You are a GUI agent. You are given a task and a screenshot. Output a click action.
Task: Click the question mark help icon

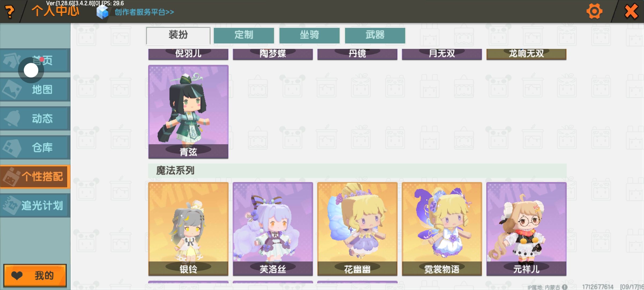click(10, 12)
